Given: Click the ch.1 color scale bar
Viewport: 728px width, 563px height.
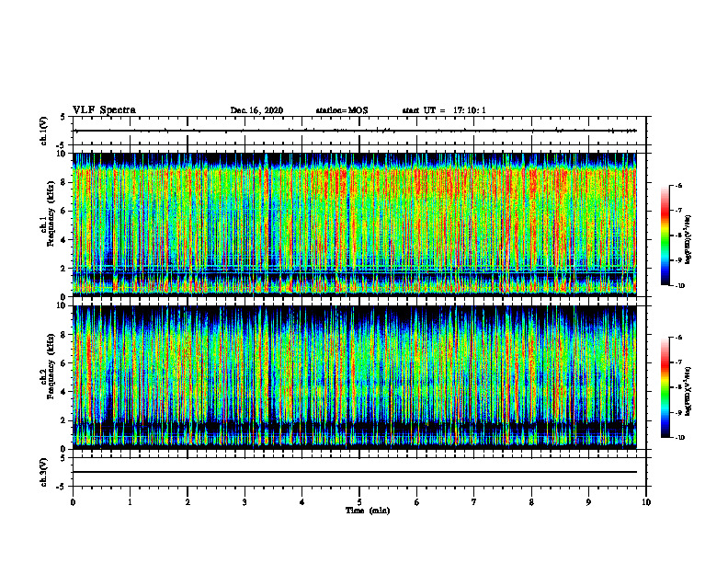Looking at the screenshot, I should (665, 236).
